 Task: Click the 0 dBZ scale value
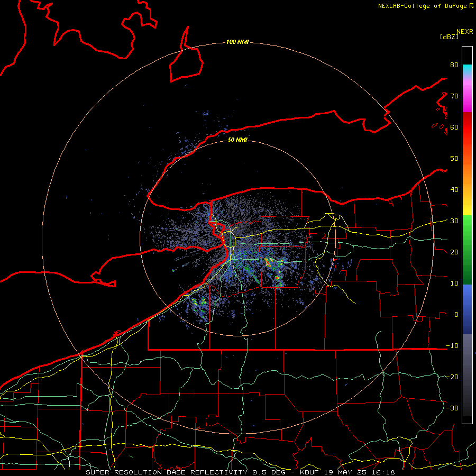pyautogui.click(x=456, y=315)
